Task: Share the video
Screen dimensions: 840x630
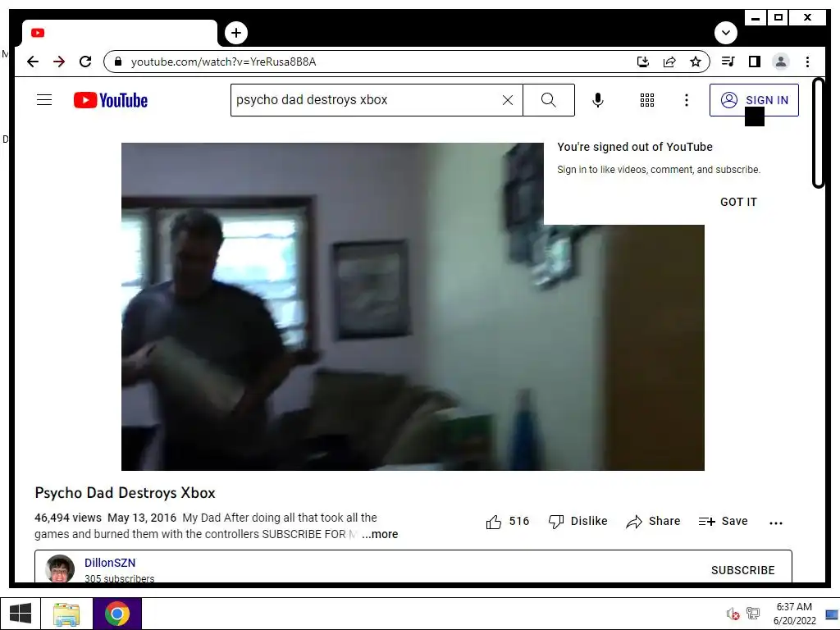Action: 653,521
